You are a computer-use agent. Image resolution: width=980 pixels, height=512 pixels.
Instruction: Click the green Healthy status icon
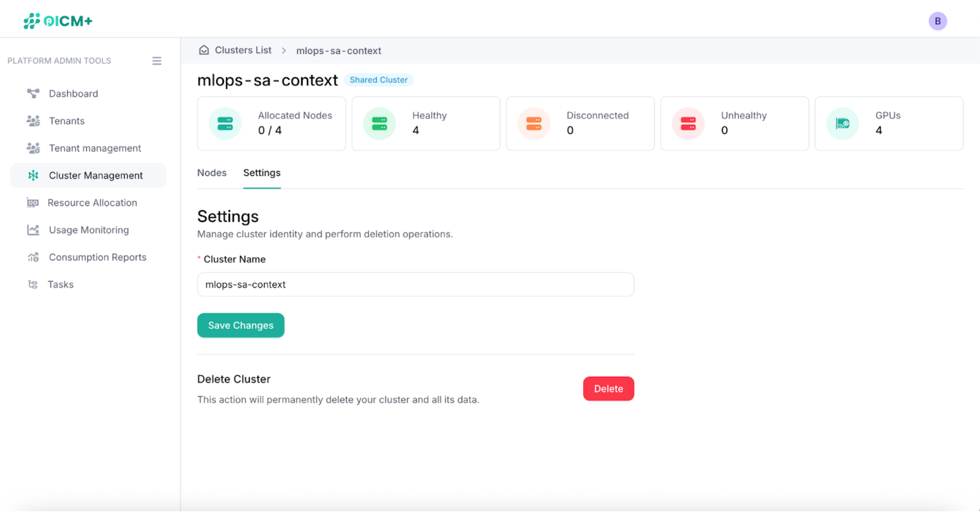pos(379,123)
